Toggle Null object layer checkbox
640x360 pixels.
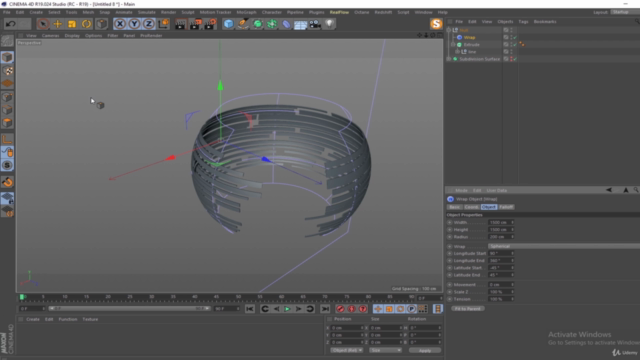tap(506, 30)
